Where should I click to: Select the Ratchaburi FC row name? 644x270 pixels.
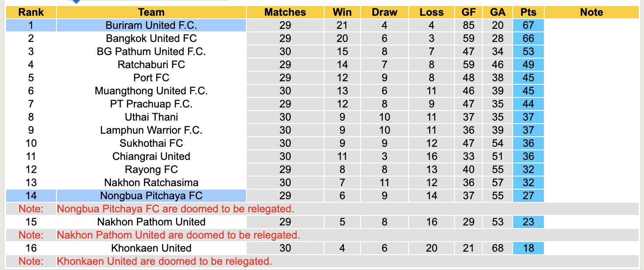[151, 65]
